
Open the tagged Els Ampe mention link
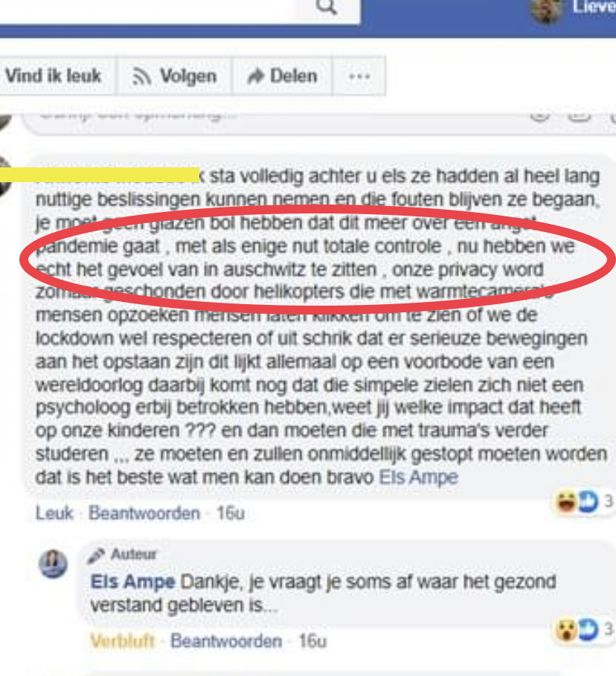[418, 477]
